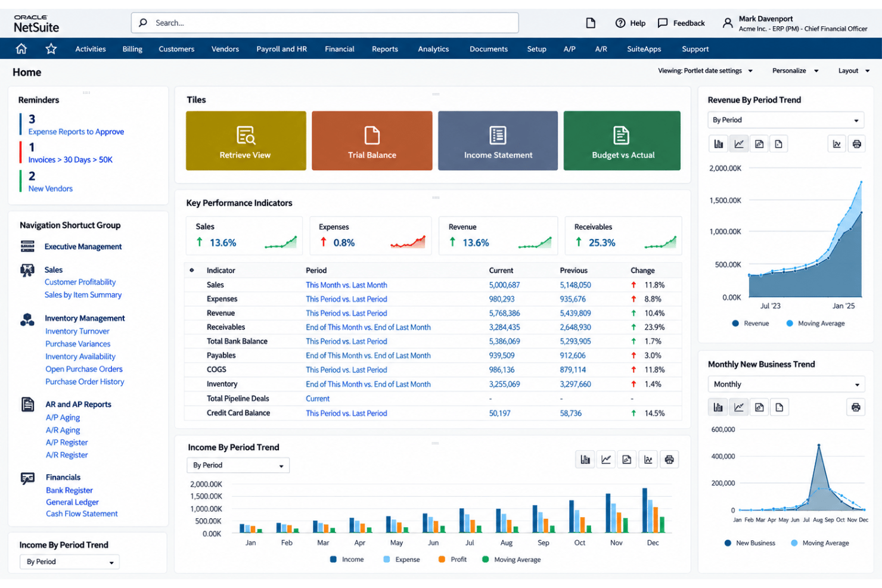This screenshot has height=588, width=882.
Task: Open Help from the header question-mark icon
Action: [620, 23]
